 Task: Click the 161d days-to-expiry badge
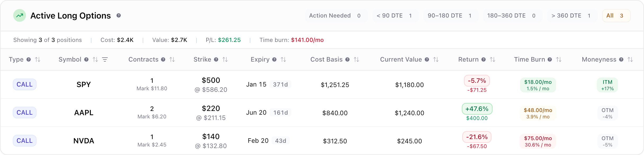coord(280,113)
